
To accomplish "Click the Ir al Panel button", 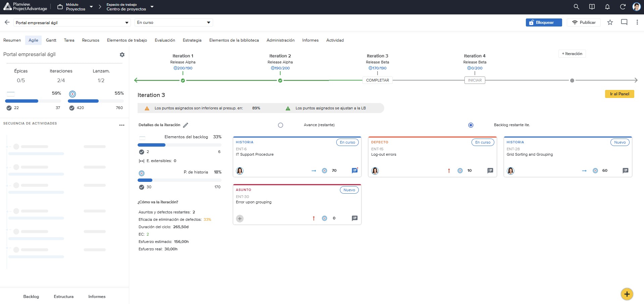I will pos(620,94).
